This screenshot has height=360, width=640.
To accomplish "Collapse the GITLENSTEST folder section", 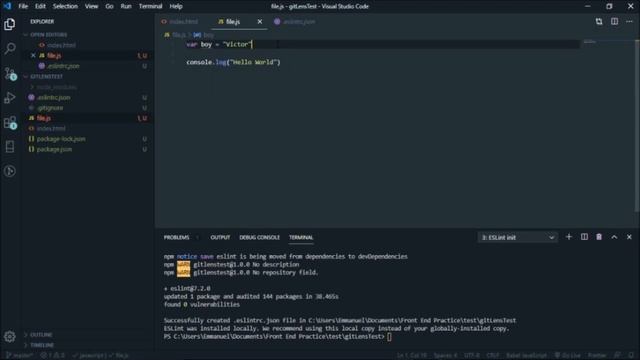I will [x=43, y=76].
